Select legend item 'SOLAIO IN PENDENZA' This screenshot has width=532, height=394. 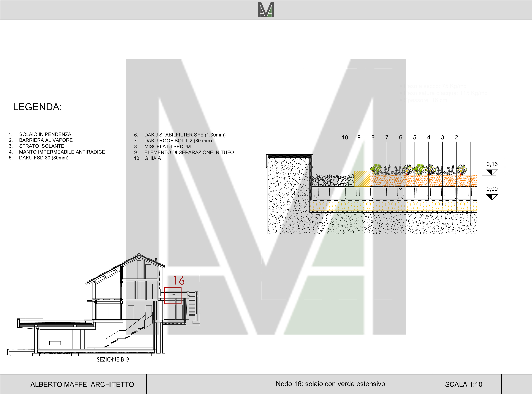45,134
